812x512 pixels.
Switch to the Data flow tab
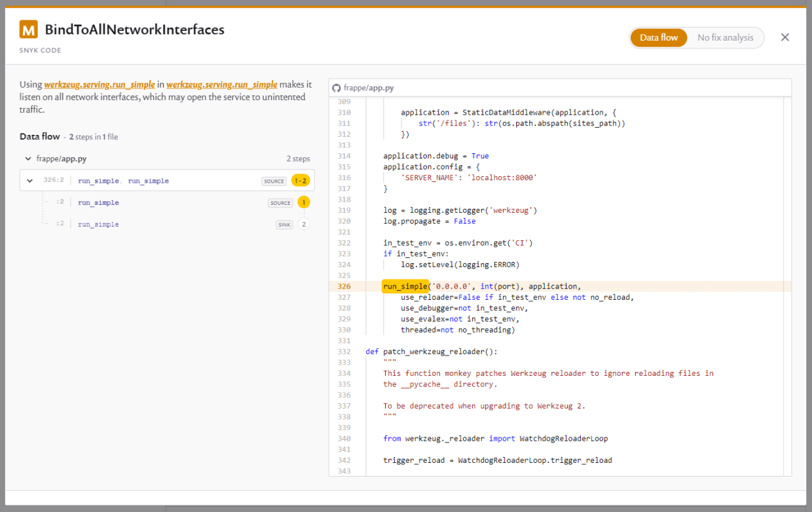coord(659,37)
